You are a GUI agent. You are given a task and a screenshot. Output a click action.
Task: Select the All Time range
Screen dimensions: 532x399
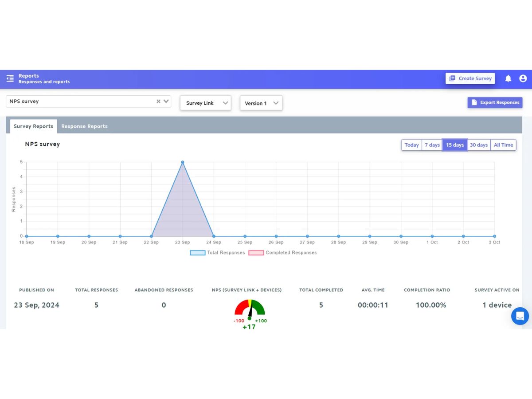pyautogui.click(x=504, y=145)
